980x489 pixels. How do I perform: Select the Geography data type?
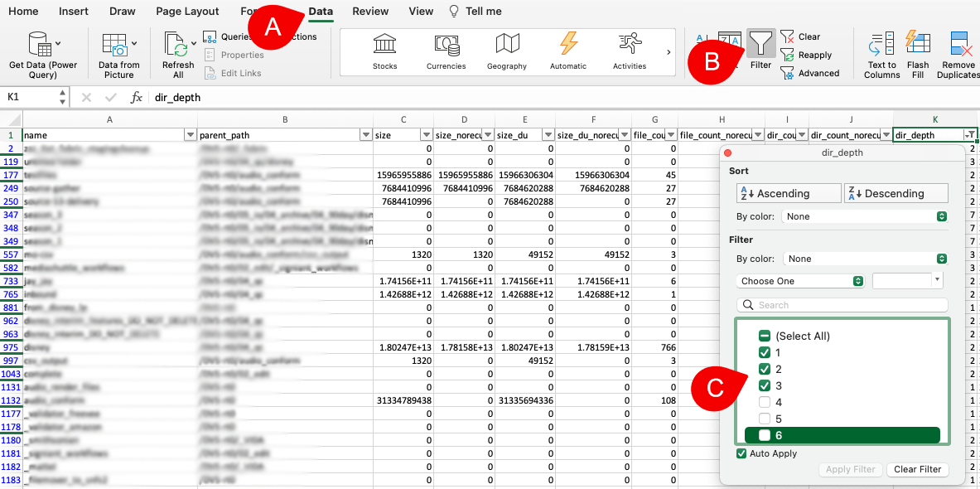pos(506,50)
